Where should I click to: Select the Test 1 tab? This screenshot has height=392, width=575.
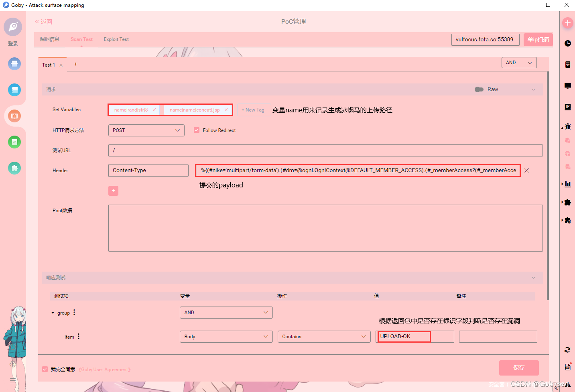[49, 65]
